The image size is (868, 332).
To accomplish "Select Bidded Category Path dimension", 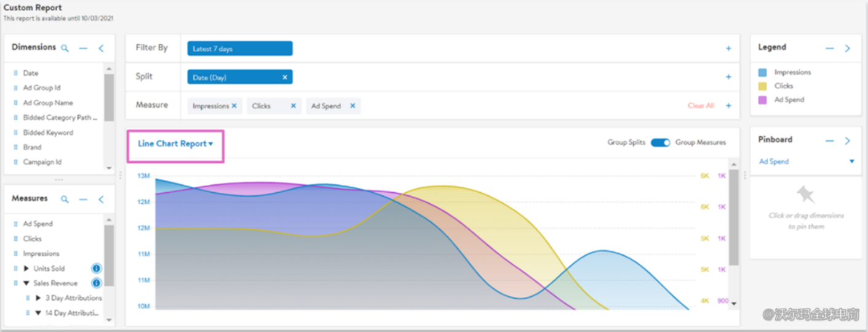I will [60, 118].
